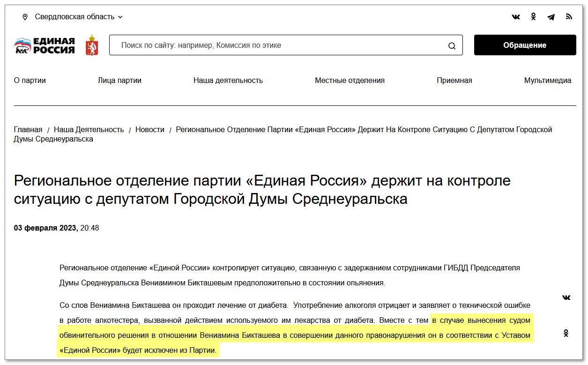The width and height of the screenshot is (588, 365).
Task: Click the time 20:48
Action: point(90,228)
